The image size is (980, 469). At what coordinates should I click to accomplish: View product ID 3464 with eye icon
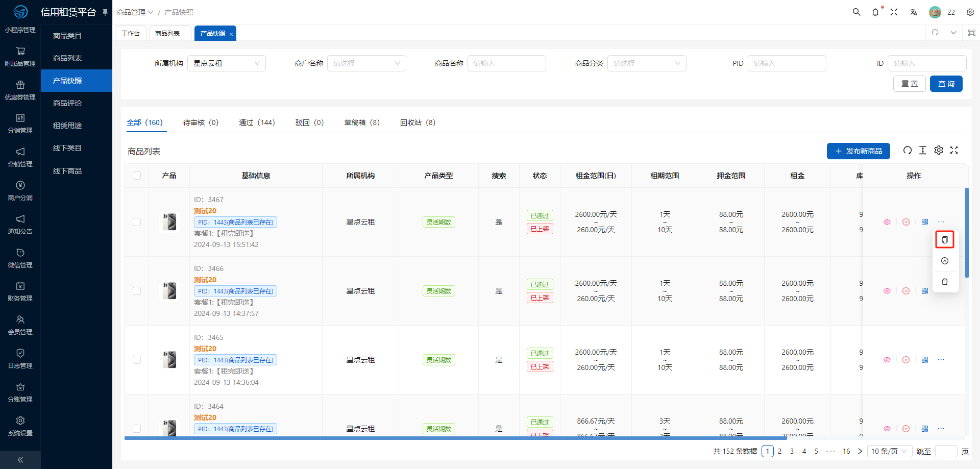887,429
